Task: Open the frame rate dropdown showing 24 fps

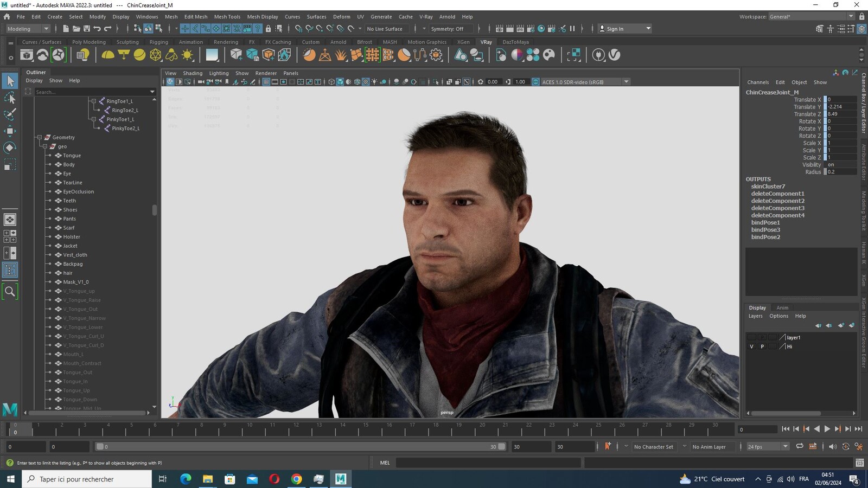Action: (x=768, y=447)
